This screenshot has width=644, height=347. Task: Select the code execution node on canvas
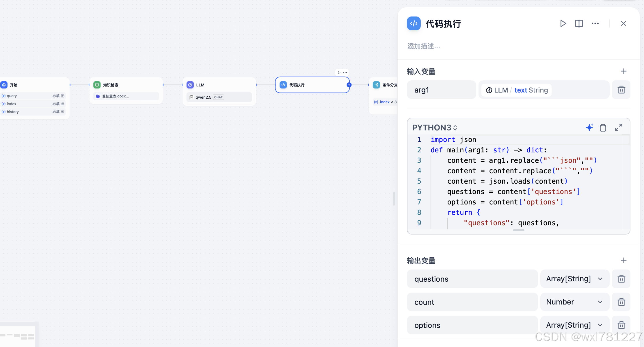(x=312, y=85)
